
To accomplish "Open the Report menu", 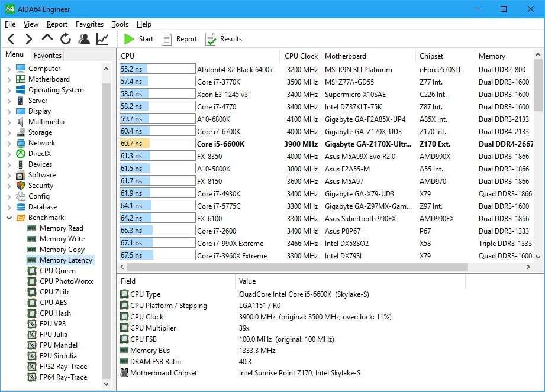I will pyautogui.click(x=57, y=24).
